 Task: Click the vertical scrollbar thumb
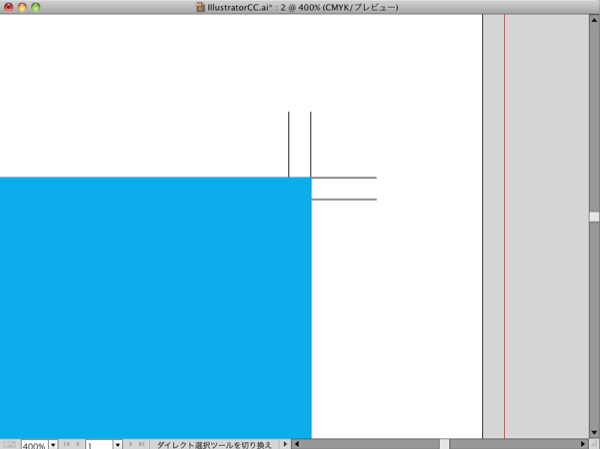(594, 216)
